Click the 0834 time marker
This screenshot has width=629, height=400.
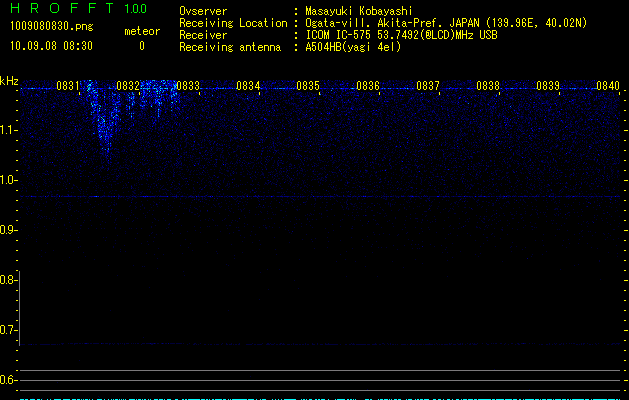(248, 86)
